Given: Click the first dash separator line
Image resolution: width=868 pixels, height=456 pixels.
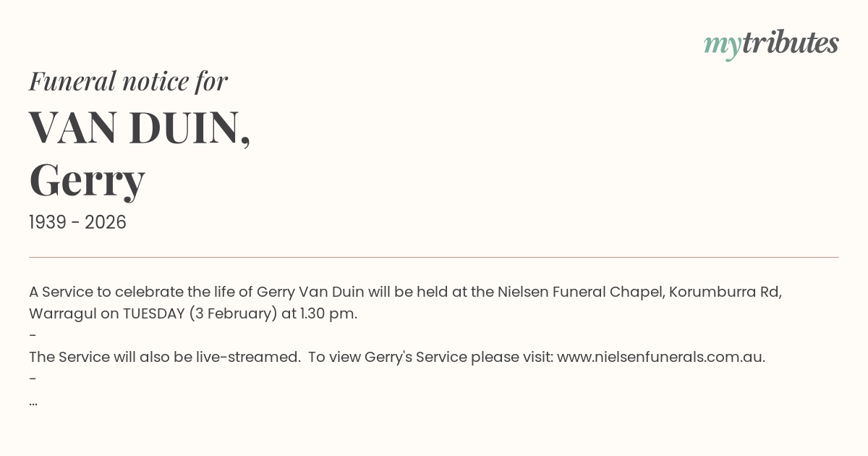Looking at the screenshot, I should pos(33,336).
